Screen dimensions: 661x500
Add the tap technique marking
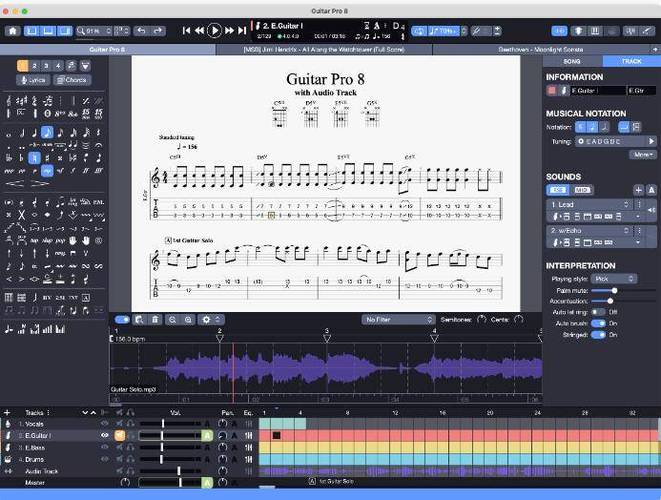pyautogui.click(x=34, y=241)
